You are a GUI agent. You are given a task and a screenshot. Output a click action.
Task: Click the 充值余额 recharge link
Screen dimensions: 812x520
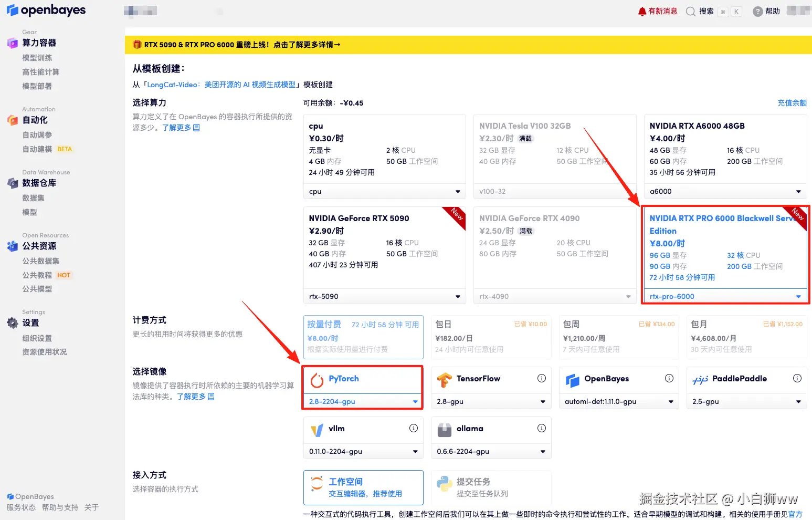[x=792, y=103]
